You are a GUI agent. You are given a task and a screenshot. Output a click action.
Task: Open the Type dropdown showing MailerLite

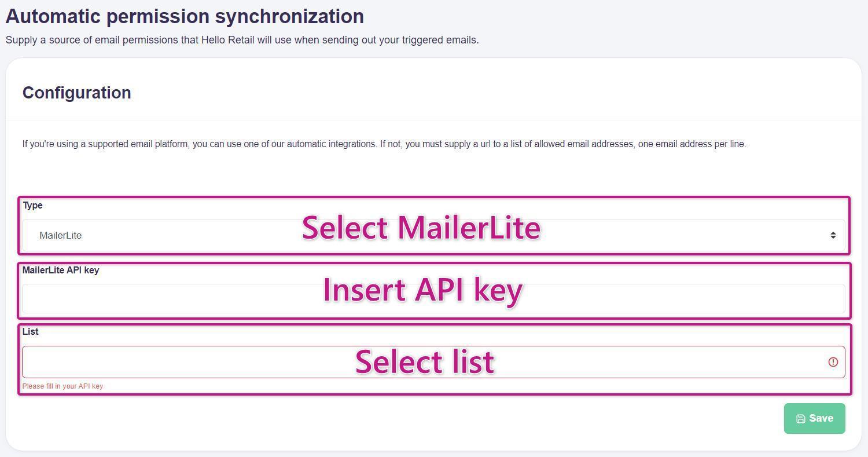[174, 235]
